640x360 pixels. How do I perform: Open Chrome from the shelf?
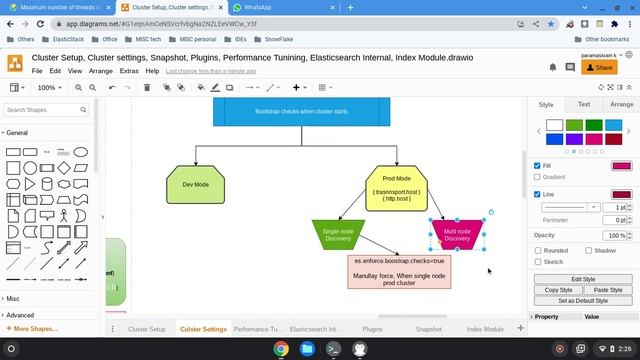pyautogui.click(x=281, y=349)
